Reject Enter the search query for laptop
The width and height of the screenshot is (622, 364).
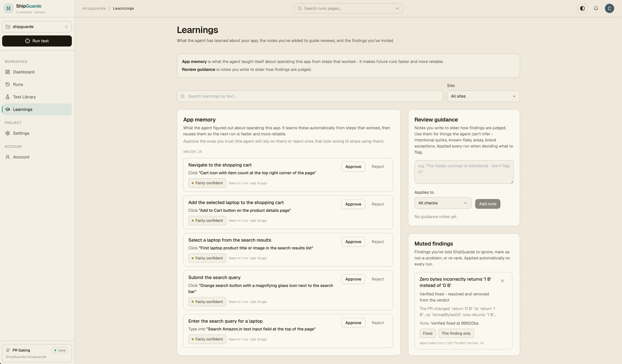click(x=377, y=323)
